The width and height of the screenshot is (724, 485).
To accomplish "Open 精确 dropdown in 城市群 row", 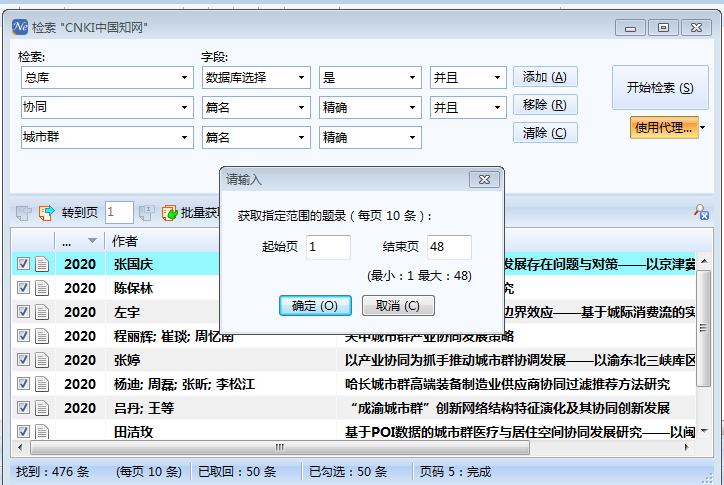I will (x=412, y=138).
